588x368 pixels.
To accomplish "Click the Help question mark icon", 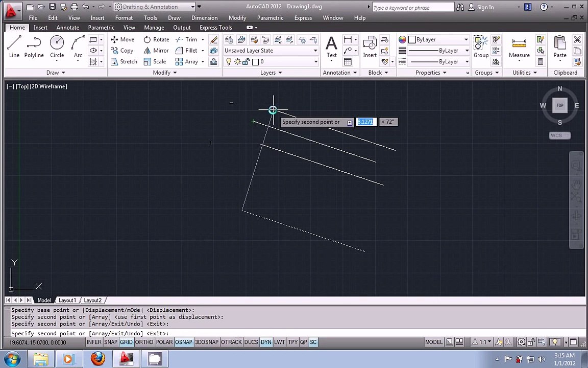I will 544,7.
